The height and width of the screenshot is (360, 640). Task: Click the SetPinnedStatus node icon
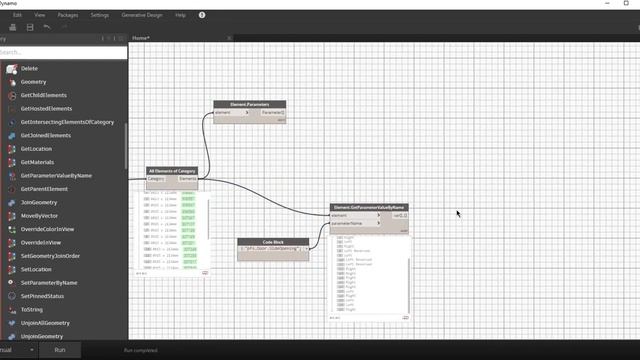pos(11,296)
